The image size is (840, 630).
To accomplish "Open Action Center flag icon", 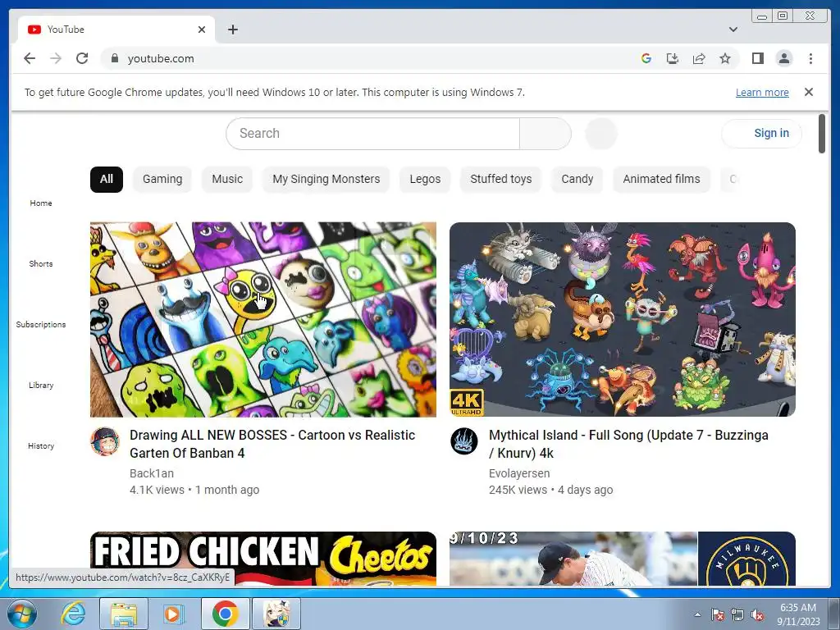I will (717, 615).
